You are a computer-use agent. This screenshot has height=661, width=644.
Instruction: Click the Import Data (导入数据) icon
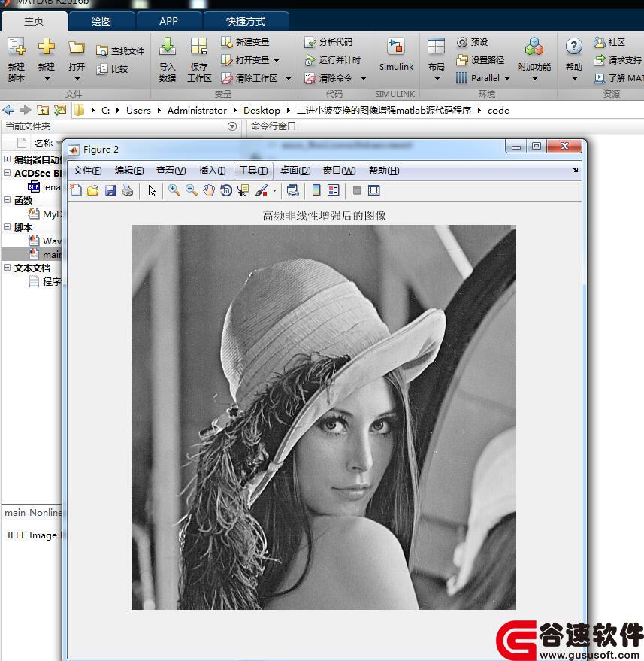[168, 47]
